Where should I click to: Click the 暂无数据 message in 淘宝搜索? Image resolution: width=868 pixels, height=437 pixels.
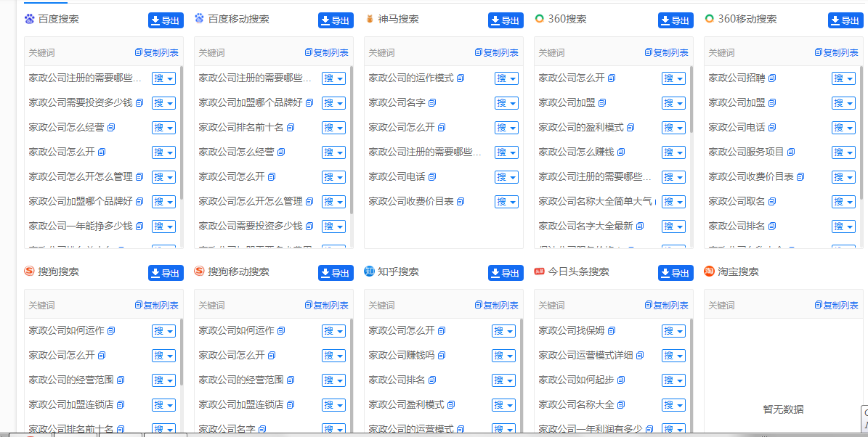783,410
